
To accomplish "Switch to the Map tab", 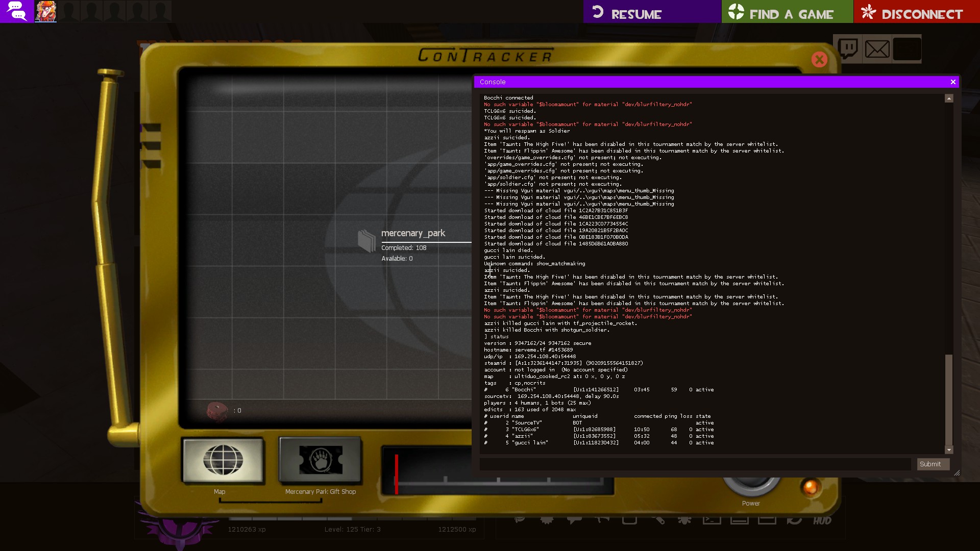I will [x=223, y=460].
